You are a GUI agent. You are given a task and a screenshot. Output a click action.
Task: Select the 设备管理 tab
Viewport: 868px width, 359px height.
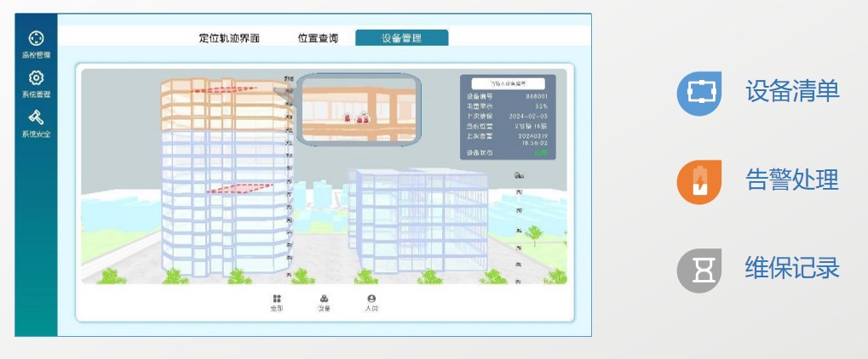click(x=402, y=38)
